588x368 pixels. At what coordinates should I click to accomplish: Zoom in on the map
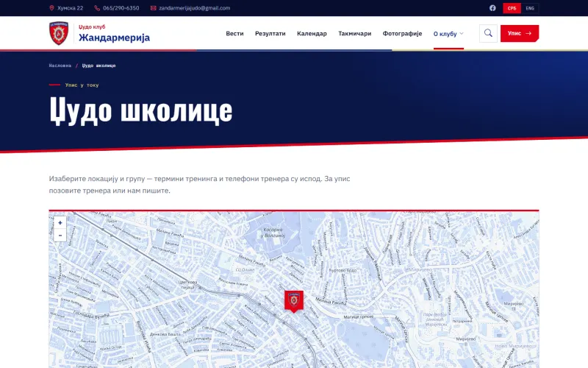[60, 223]
